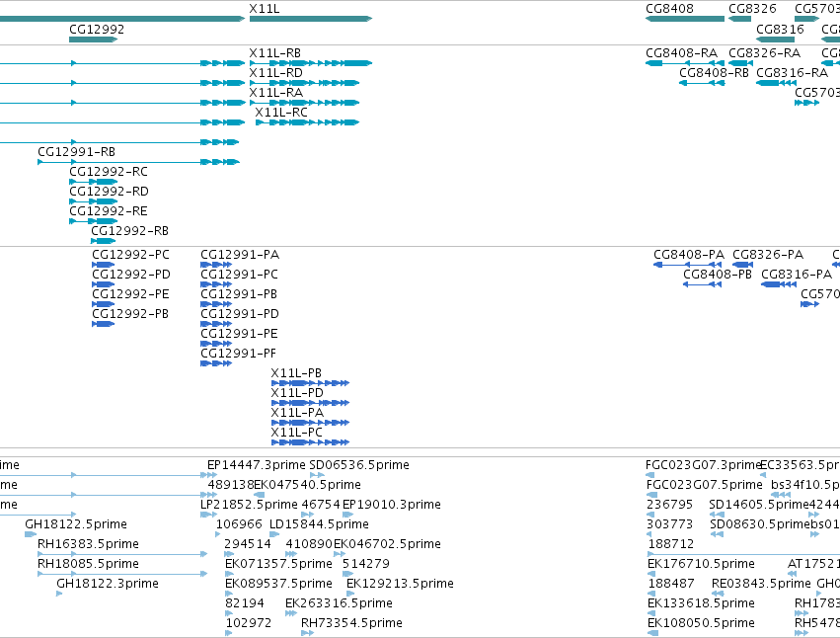Select the GH18122.3prime EST label
This screenshot has width=840, height=638.
click(x=108, y=585)
